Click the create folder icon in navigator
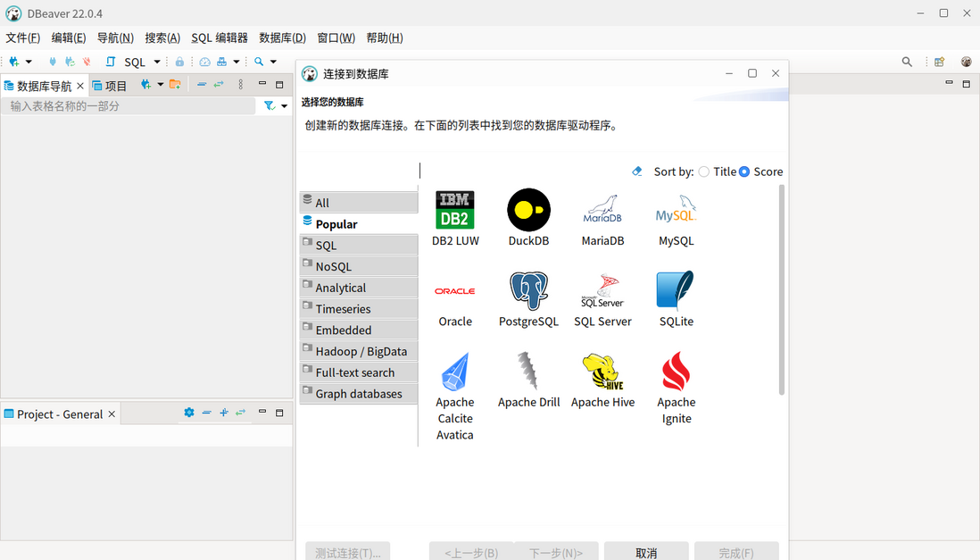This screenshot has width=980, height=560. pos(175,85)
